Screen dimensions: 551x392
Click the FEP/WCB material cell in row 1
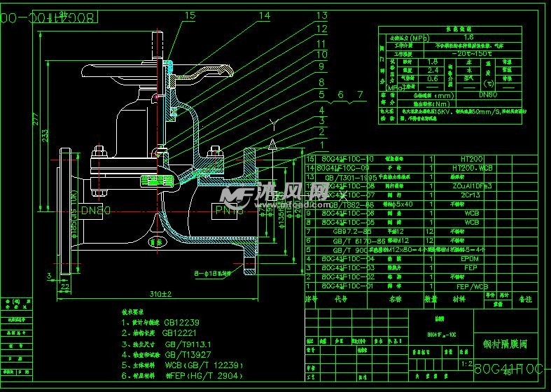[472, 286]
